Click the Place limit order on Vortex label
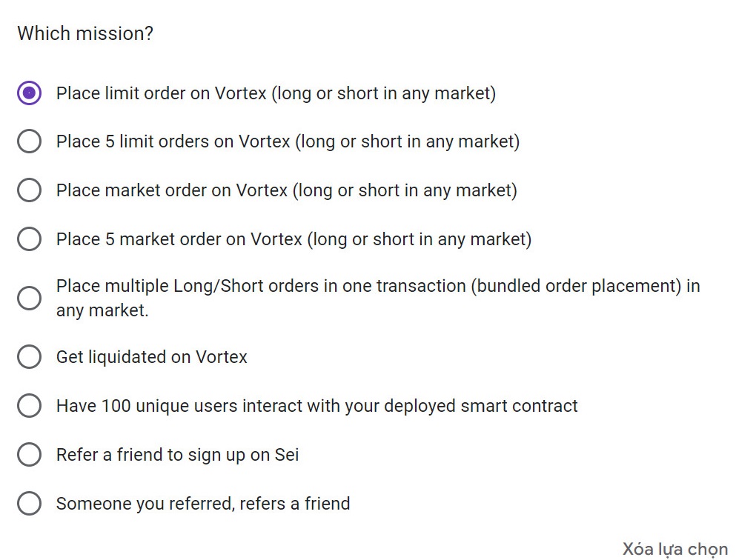Viewport: 736px width, 560px height. 276,93
